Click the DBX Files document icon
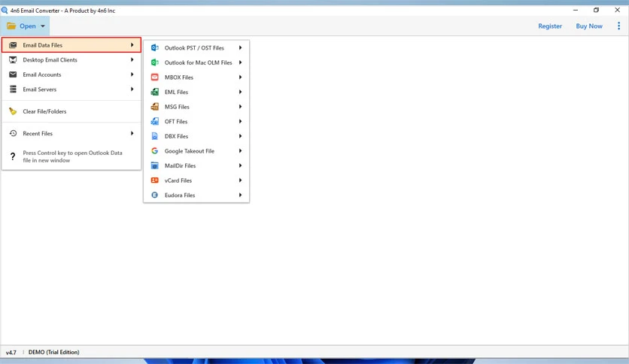The width and height of the screenshot is (629, 364). coord(154,136)
